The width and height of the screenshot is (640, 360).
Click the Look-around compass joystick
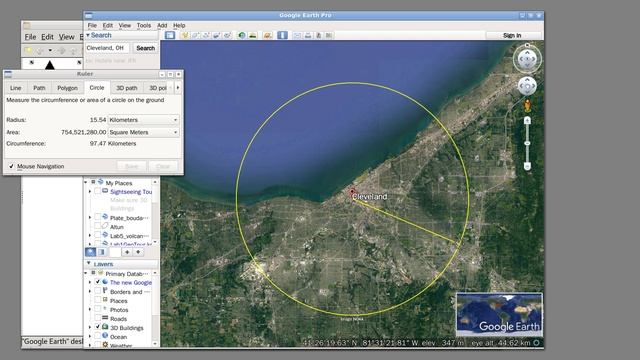pos(527,59)
